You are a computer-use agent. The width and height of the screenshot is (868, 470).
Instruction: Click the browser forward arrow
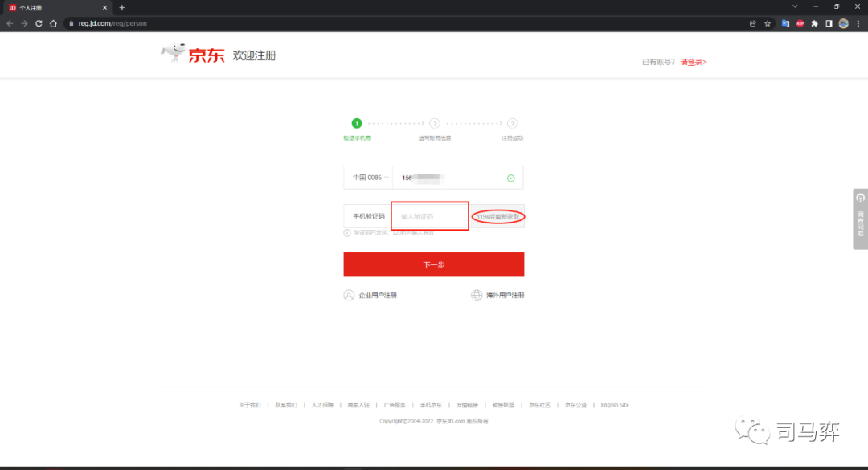coord(24,24)
